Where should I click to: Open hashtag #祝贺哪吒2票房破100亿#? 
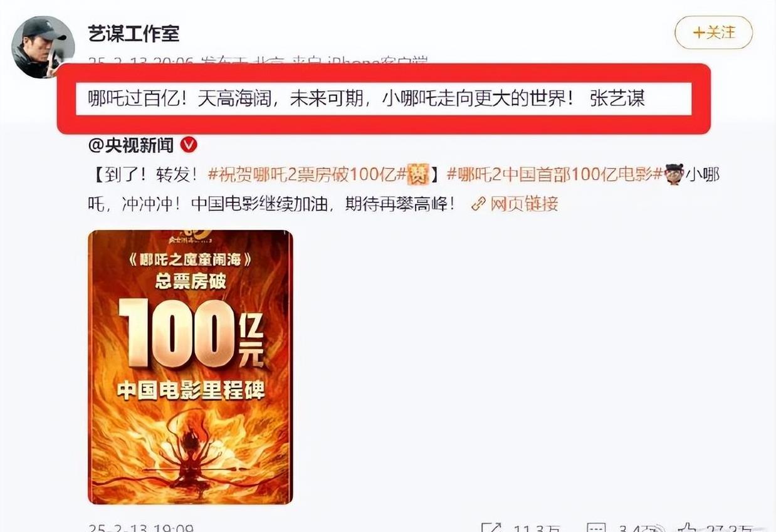(x=307, y=175)
